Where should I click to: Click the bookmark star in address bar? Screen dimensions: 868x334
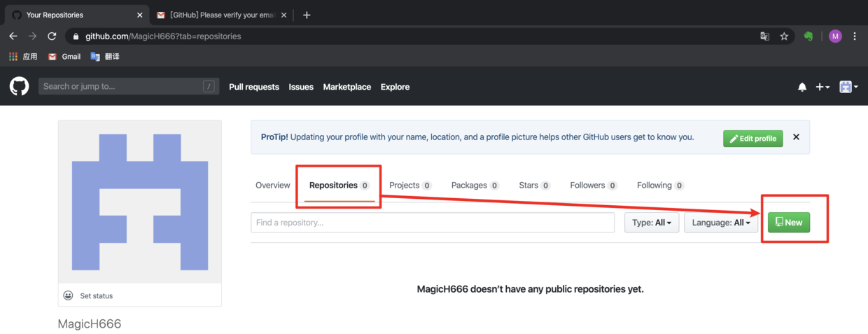784,36
